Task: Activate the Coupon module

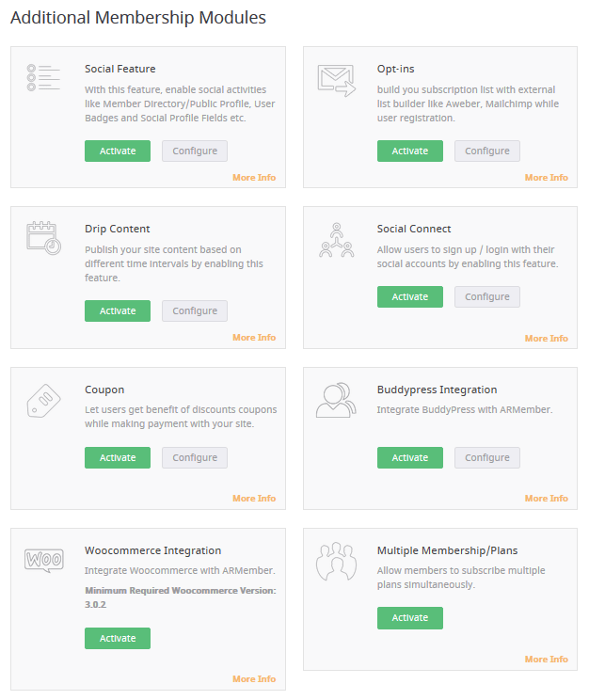Action: point(118,457)
